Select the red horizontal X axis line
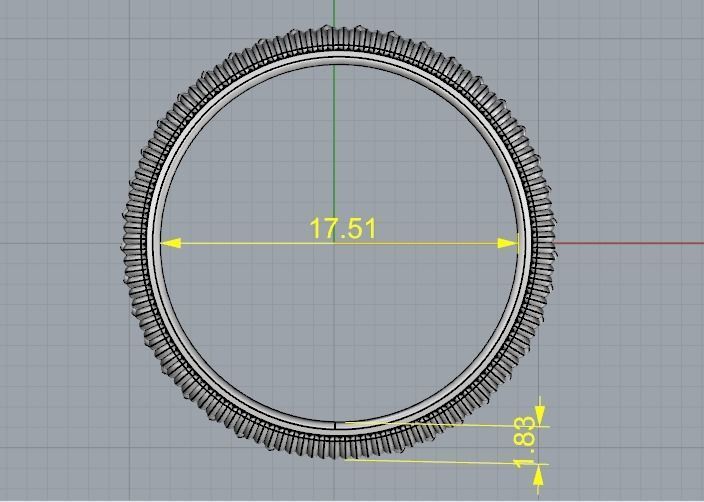This screenshot has width=704, height=502. coord(629,243)
